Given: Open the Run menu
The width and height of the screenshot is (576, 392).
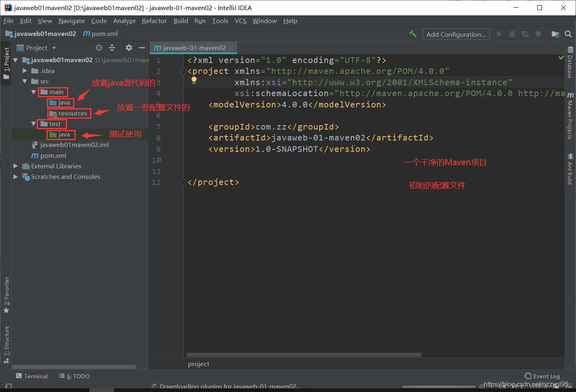Looking at the screenshot, I should [200, 21].
